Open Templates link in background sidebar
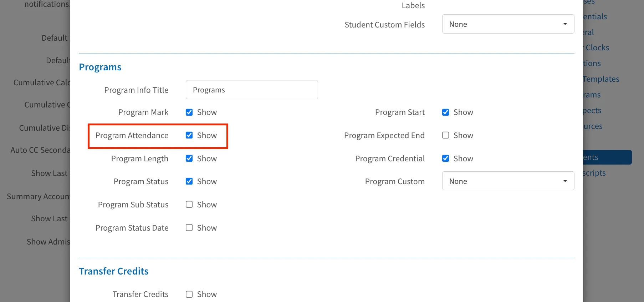 coord(601,79)
